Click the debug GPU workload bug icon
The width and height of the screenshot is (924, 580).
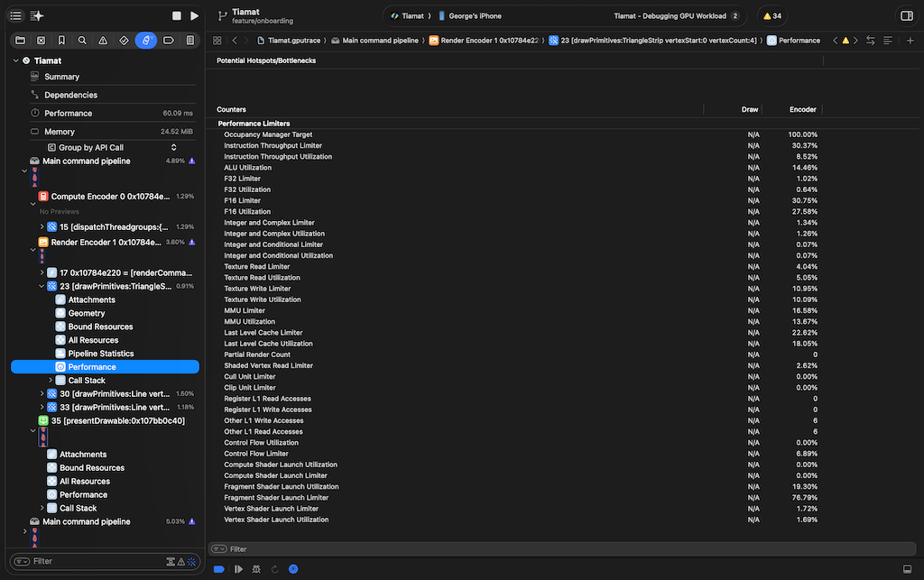(x=257, y=569)
